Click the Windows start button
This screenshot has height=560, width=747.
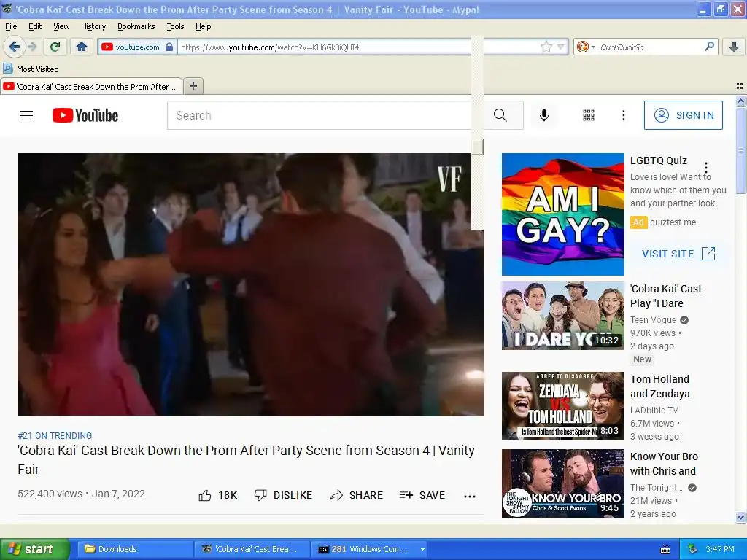(35, 549)
